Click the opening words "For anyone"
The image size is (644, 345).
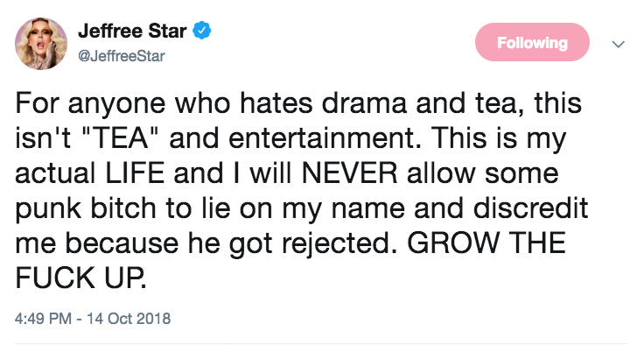(90, 103)
